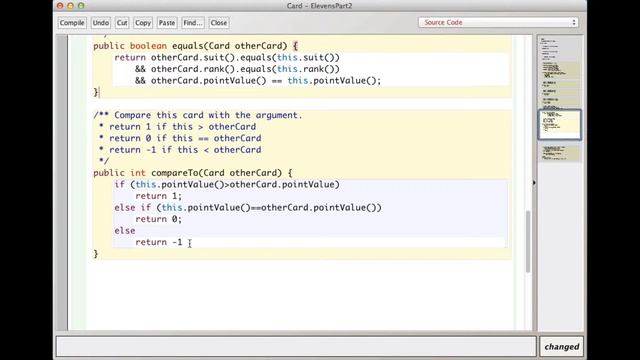Click the Copy button
The image size is (640, 360).
(x=143, y=23)
